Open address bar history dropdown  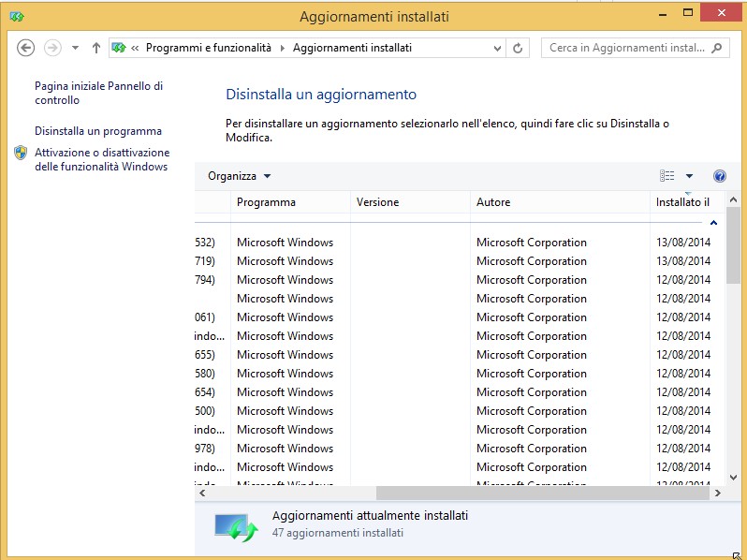coord(497,48)
